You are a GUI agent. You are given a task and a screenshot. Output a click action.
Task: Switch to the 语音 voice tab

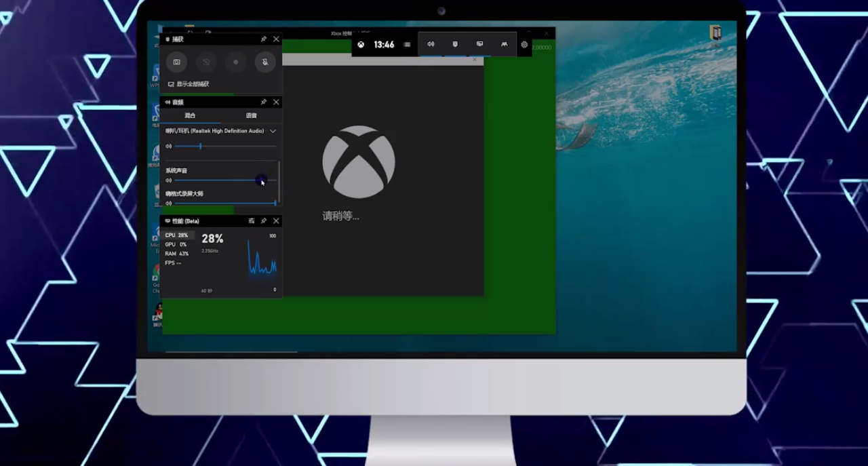pos(251,115)
